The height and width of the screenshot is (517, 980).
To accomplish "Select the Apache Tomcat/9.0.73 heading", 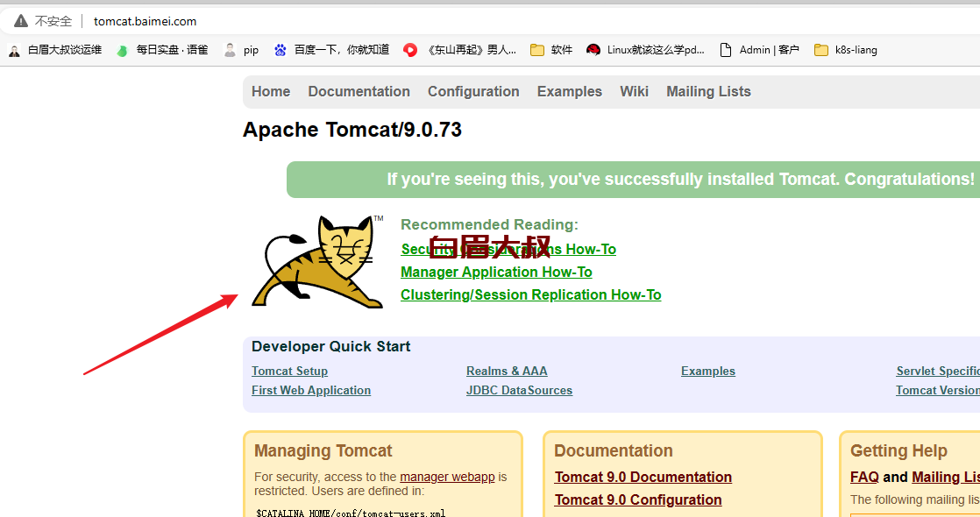I will click(x=352, y=130).
